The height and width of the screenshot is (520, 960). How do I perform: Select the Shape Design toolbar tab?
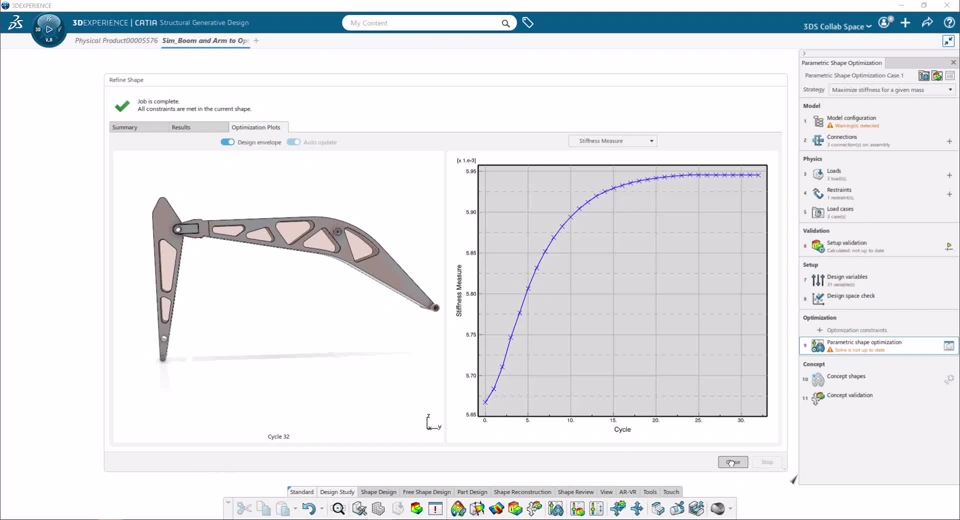[x=378, y=492]
